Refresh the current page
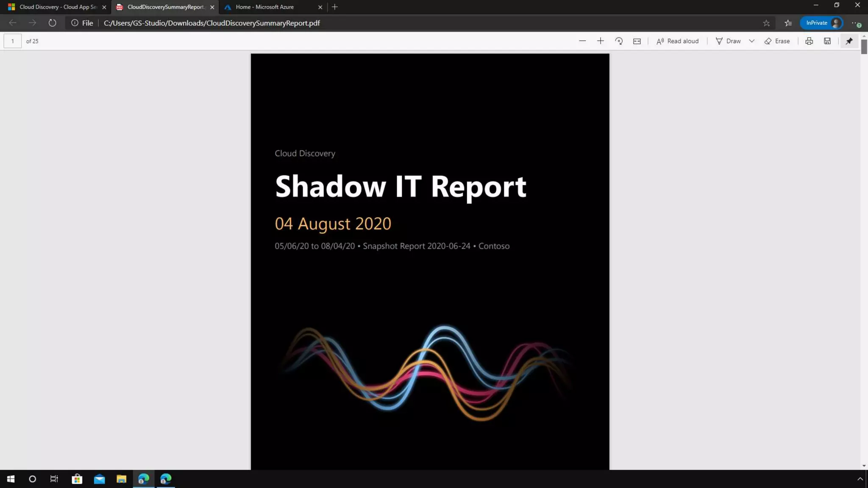 pos(52,23)
